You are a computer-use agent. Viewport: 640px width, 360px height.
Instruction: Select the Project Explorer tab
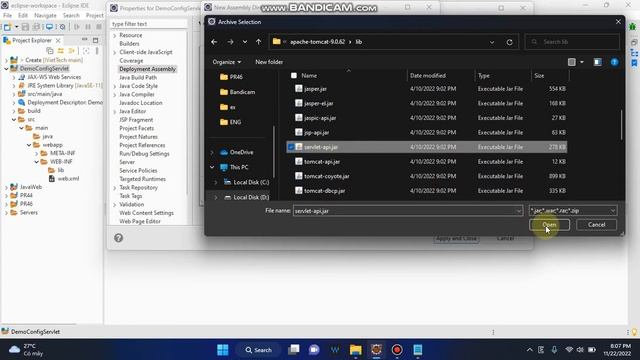[x=32, y=40]
